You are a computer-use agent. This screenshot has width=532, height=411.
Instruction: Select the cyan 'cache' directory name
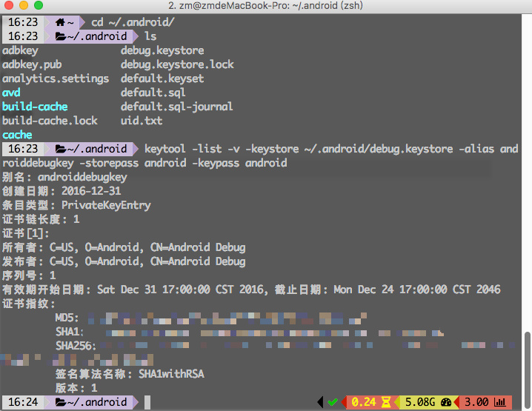(17, 135)
